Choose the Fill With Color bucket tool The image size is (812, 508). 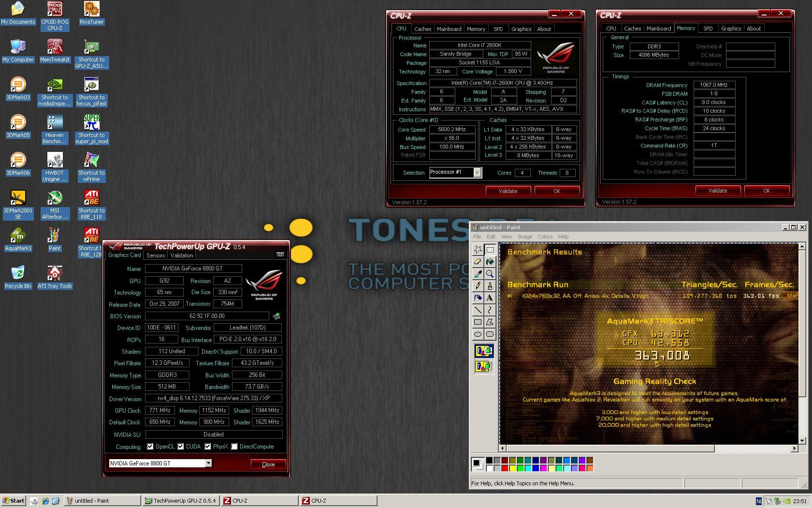(490, 262)
